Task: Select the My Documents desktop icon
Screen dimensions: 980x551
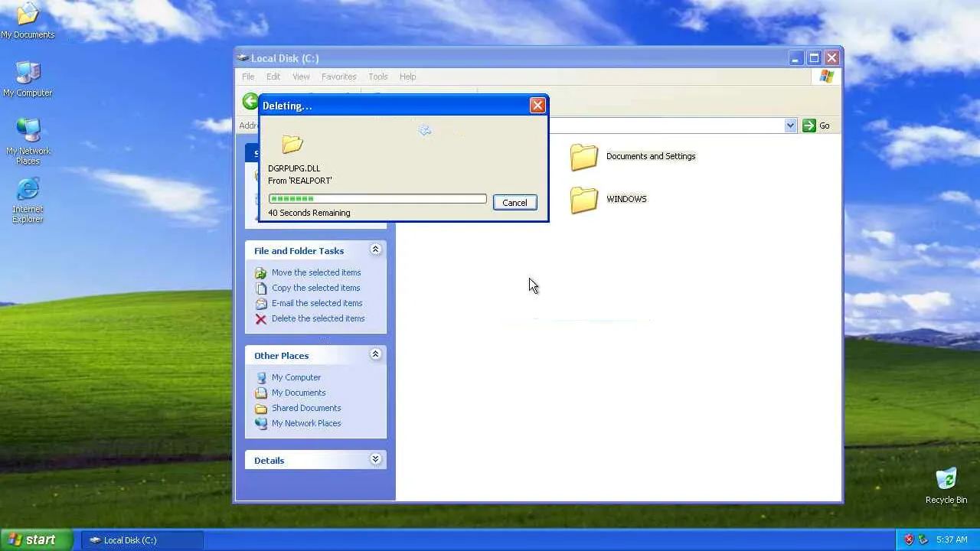Action: [28, 21]
